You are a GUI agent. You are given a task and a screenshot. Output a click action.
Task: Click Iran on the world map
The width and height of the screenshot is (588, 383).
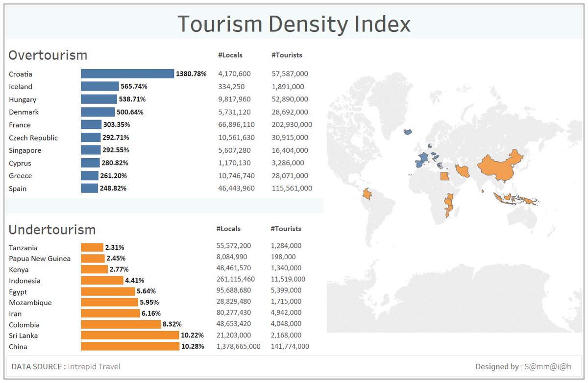(x=463, y=170)
